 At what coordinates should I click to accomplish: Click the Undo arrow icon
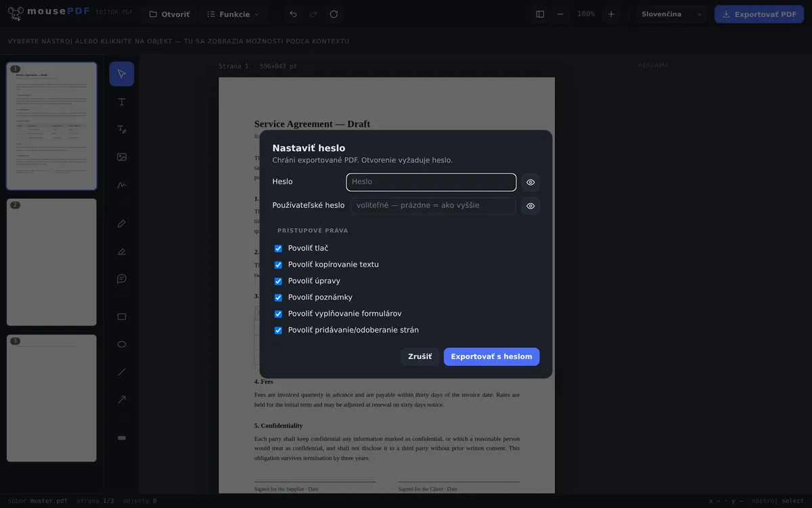tap(293, 14)
